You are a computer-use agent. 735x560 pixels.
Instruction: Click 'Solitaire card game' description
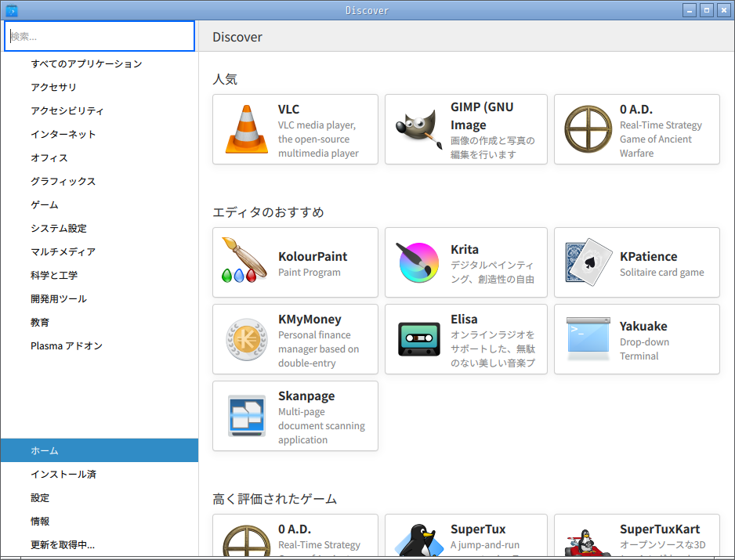point(662,273)
